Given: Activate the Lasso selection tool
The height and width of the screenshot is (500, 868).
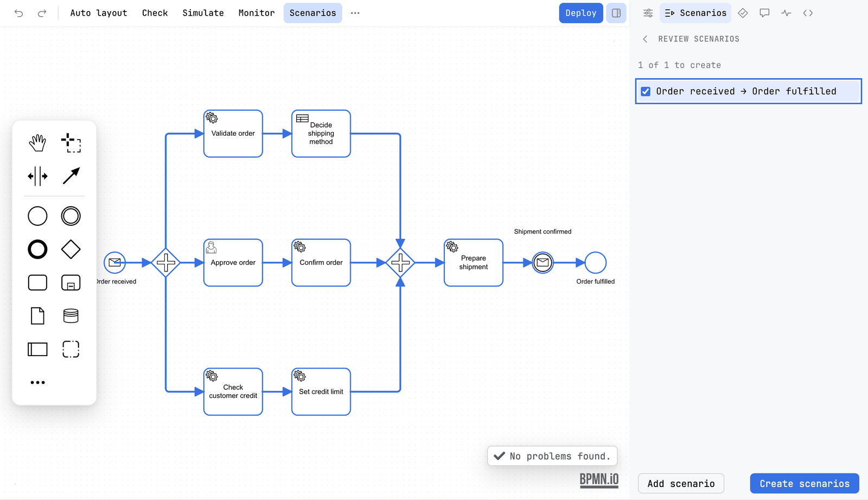Looking at the screenshot, I should point(71,143).
